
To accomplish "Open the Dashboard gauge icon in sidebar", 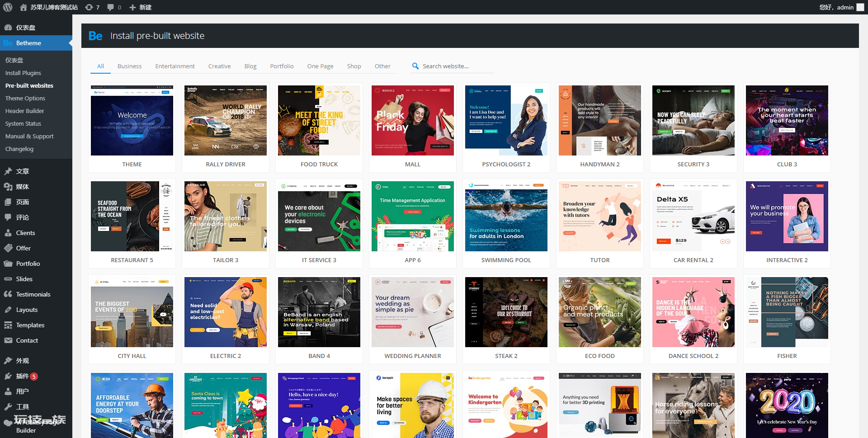I will [8, 28].
